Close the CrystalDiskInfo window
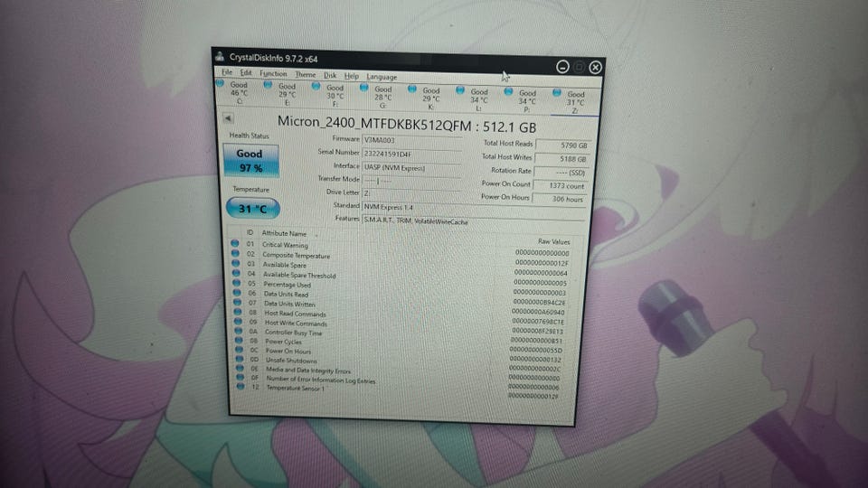This screenshot has width=868, height=488. pyautogui.click(x=595, y=68)
